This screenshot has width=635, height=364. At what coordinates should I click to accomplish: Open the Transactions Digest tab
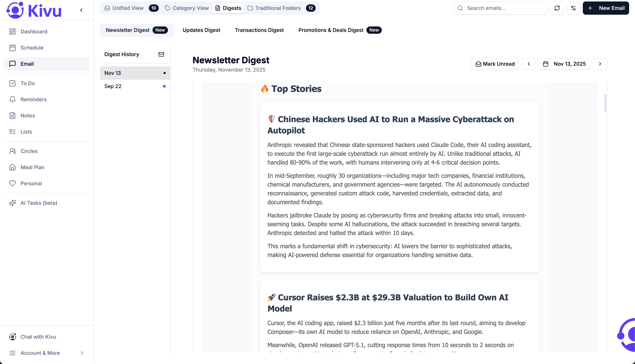[259, 30]
